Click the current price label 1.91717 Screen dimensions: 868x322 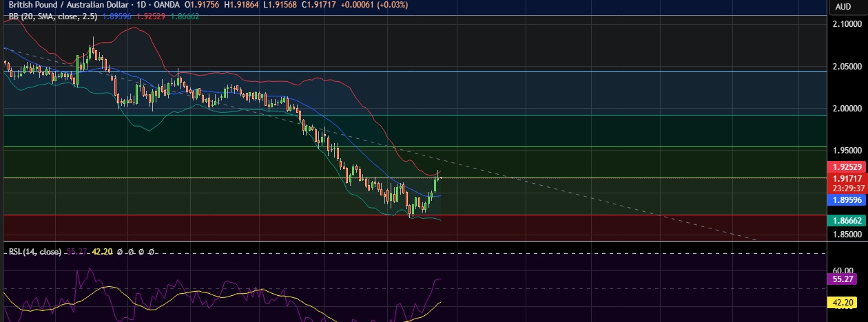click(846, 178)
